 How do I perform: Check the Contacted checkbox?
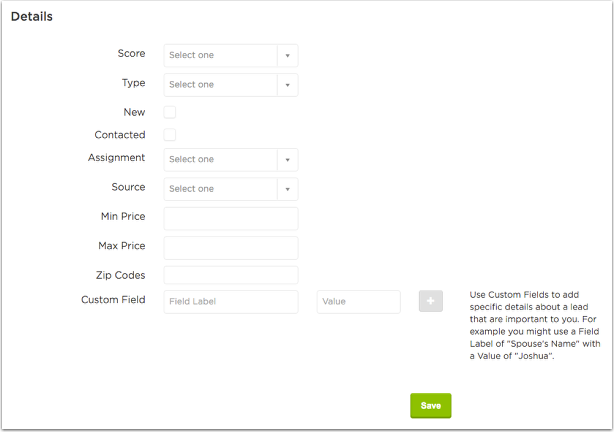170,135
